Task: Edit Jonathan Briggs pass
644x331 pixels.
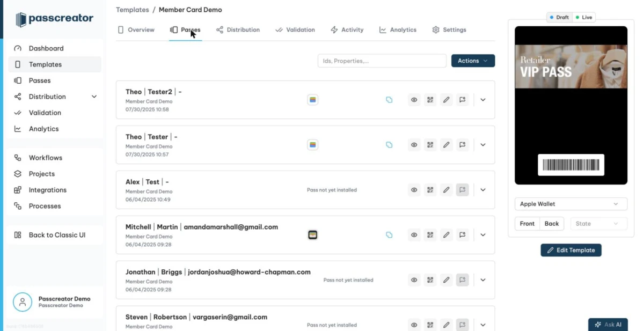Action: 446,280
